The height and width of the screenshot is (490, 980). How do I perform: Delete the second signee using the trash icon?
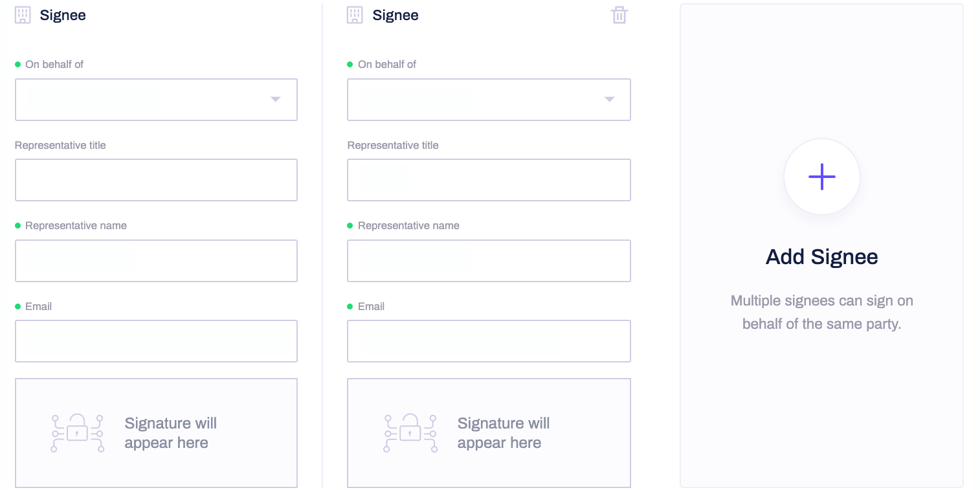point(619,14)
